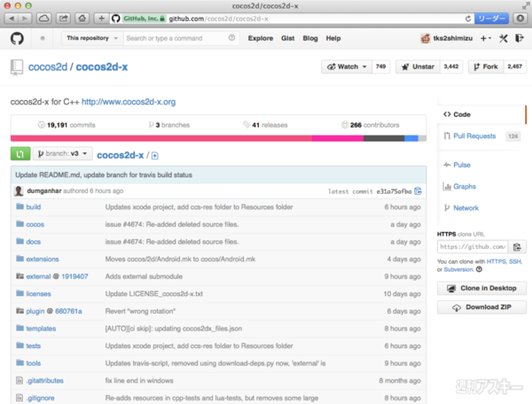Open Pulse in sidebar
Screen dimensions: 532x404
point(462,165)
